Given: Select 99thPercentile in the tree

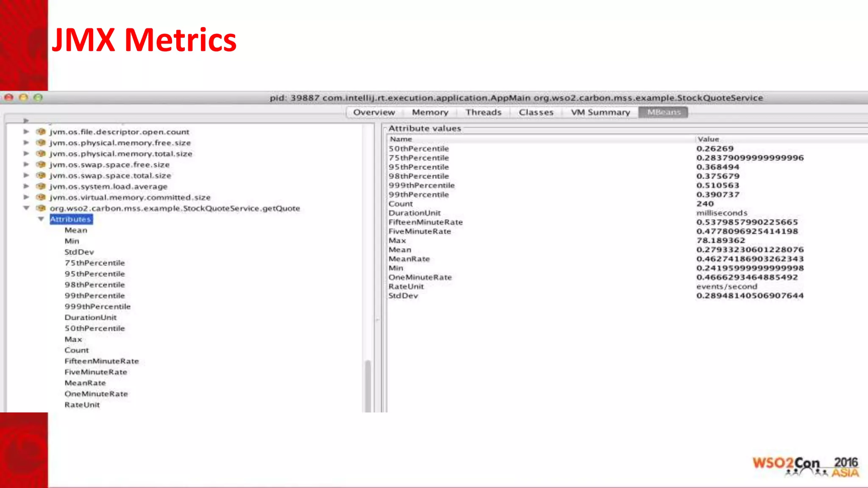Looking at the screenshot, I should [95, 296].
